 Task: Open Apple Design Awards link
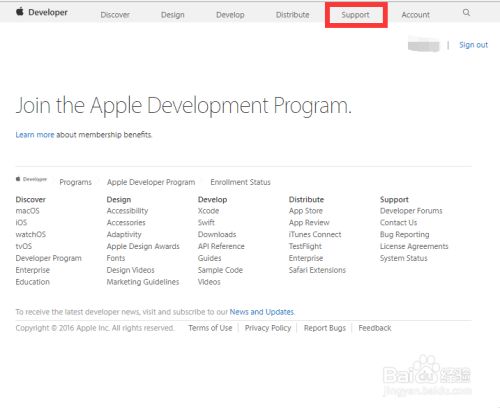143,246
